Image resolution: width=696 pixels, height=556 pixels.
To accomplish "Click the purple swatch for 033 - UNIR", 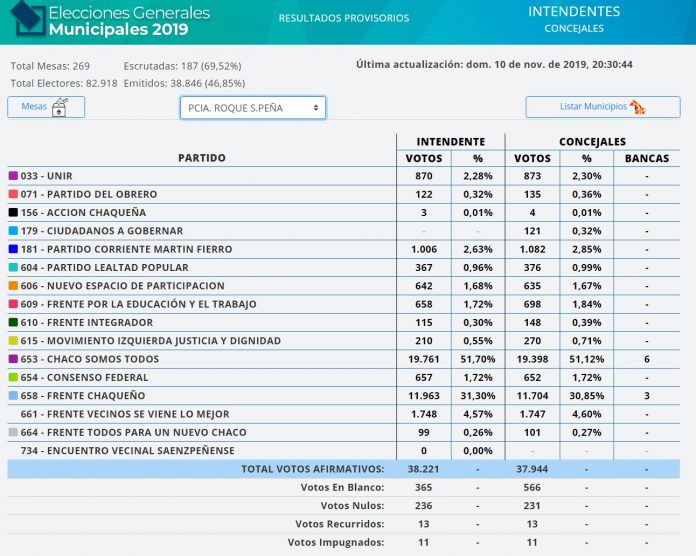I will [13, 176].
